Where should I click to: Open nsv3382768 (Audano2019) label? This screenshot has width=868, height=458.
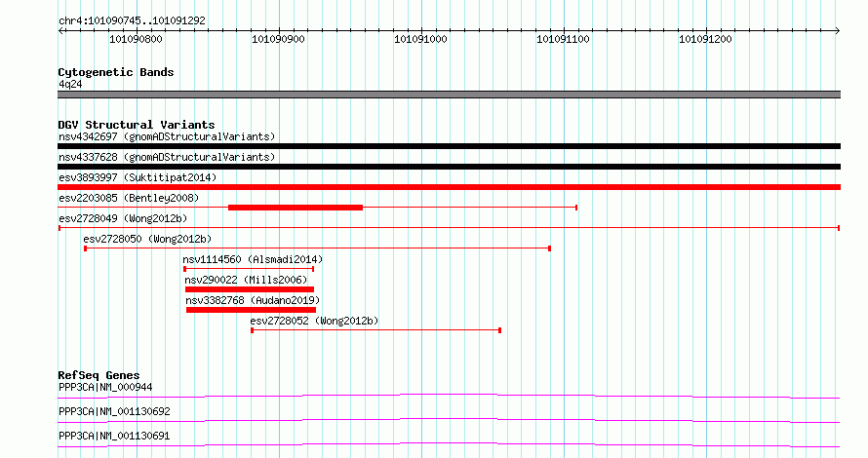253,300
